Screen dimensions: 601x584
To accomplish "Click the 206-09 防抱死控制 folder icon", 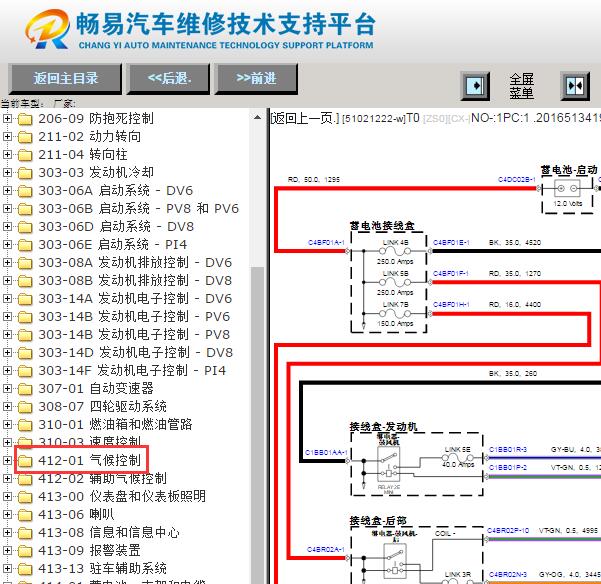I will point(25,119).
